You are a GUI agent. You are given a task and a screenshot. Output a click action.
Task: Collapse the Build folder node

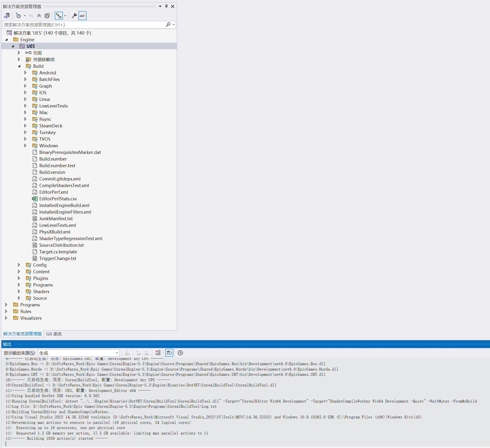click(19, 66)
